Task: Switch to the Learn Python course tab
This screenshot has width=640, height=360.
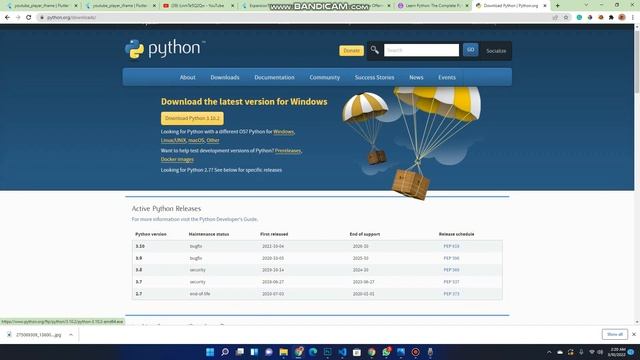Action: pos(433,6)
